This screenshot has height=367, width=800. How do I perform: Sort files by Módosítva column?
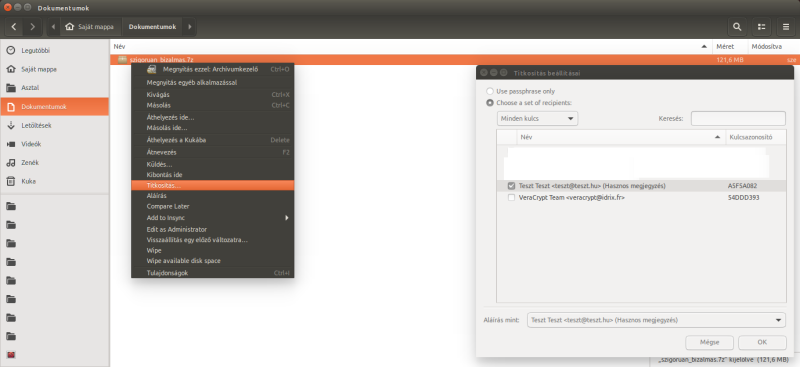pos(774,46)
